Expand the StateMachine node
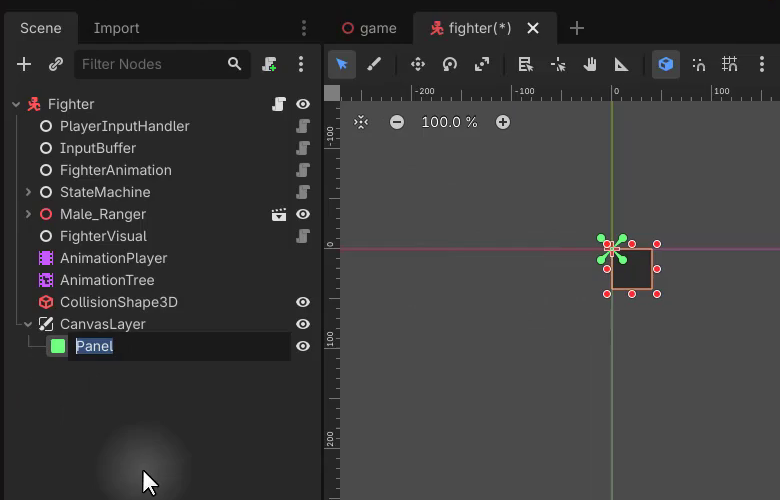Image resolution: width=780 pixels, height=500 pixels. pyautogui.click(x=28, y=192)
